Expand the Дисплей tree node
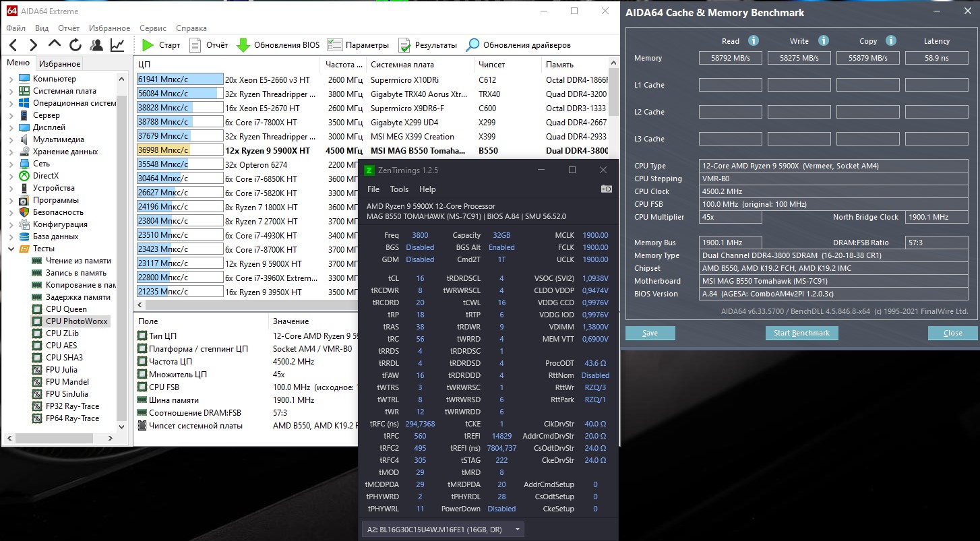The width and height of the screenshot is (980, 541). coord(11,127)
